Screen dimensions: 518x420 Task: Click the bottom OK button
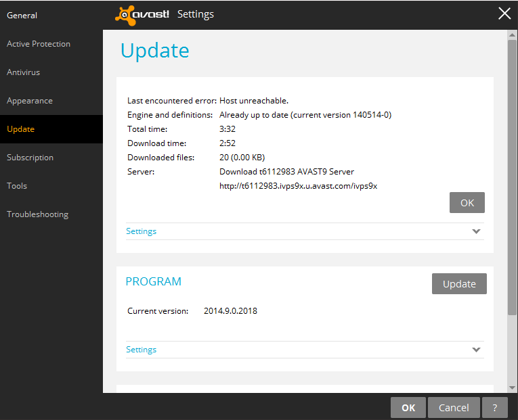pos(408,408)
